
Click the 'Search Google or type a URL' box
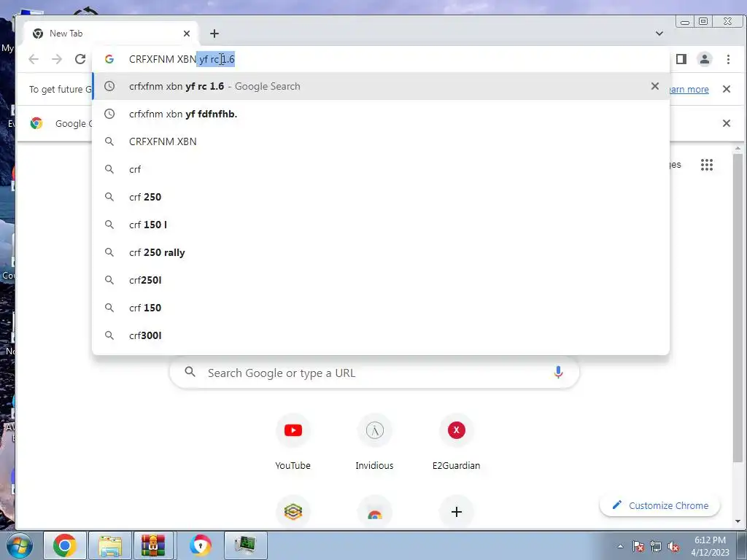(x=374, y=373)
